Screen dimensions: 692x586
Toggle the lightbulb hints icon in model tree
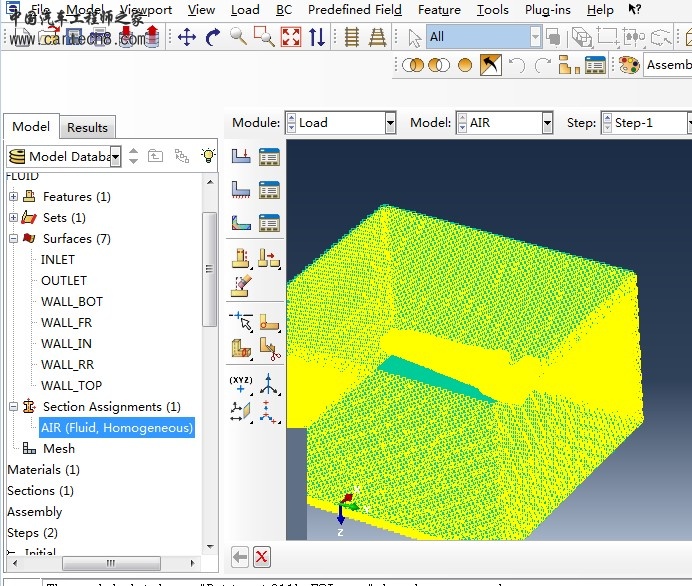(208, 155)
